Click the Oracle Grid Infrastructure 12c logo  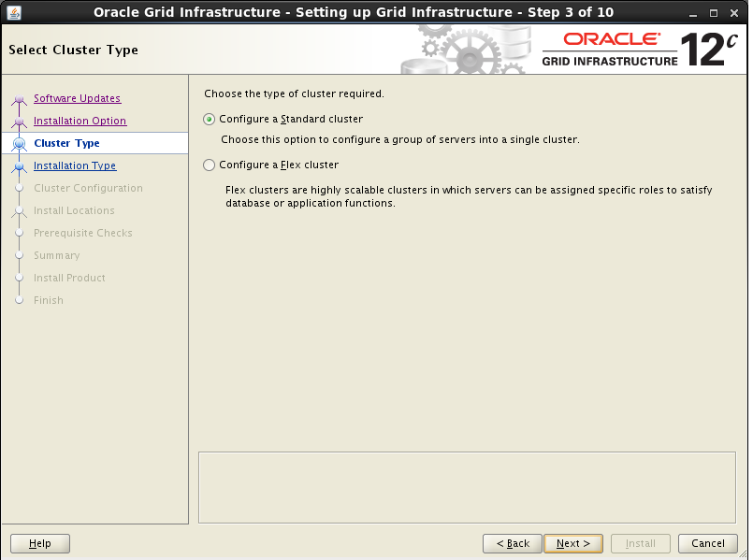pyautogui.click(x=640, y=50)
